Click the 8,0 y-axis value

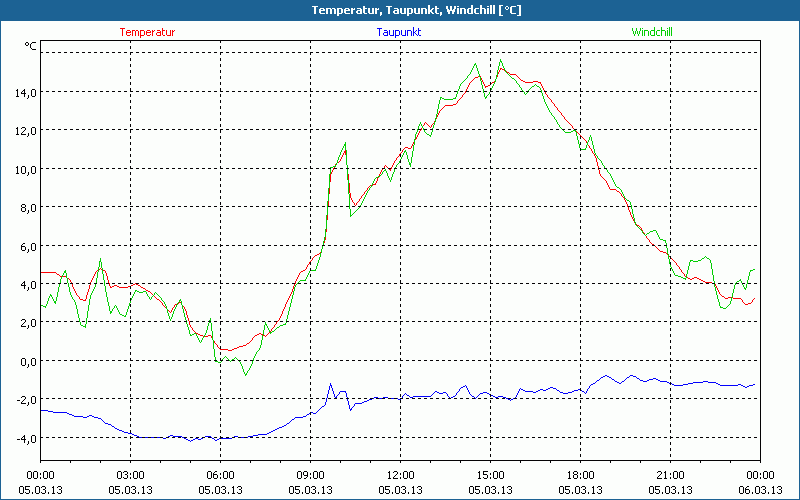point(29,208)
